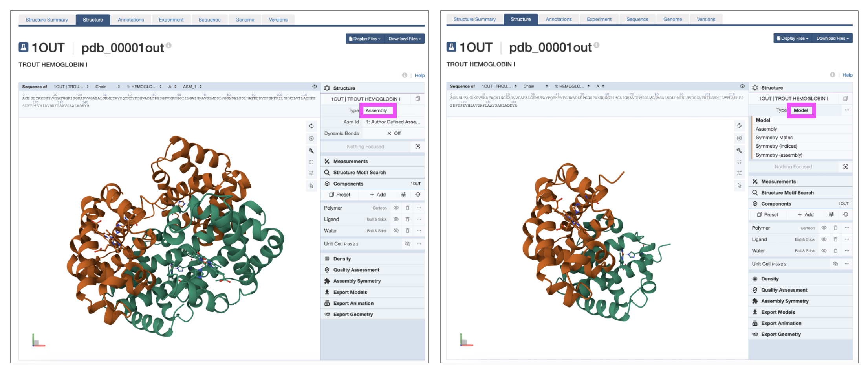The width and height of the screenshot is (868, 372).
Task: Open the Asm Id Author Defined Assembly dropdown
Action: tap(393, 122)
